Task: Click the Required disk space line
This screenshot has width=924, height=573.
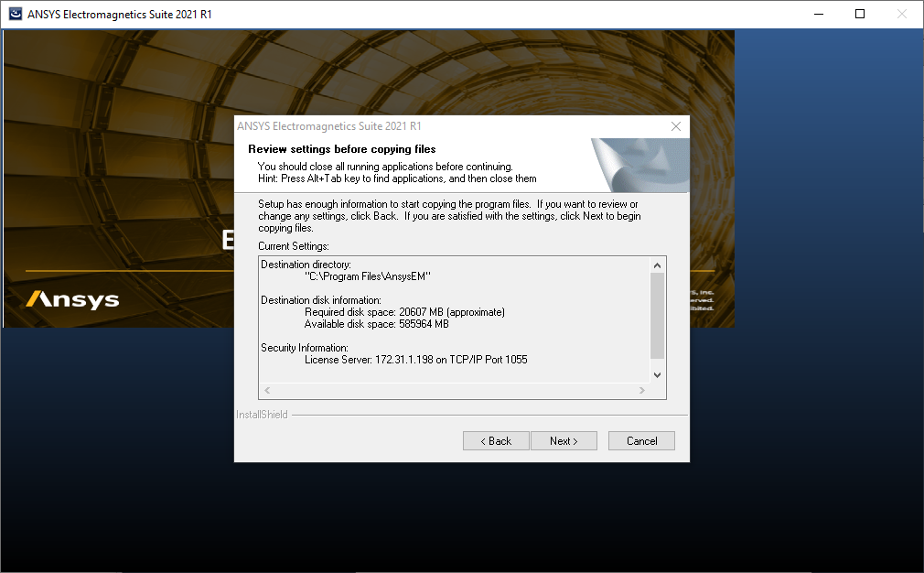Action: (x=405, y=312)
